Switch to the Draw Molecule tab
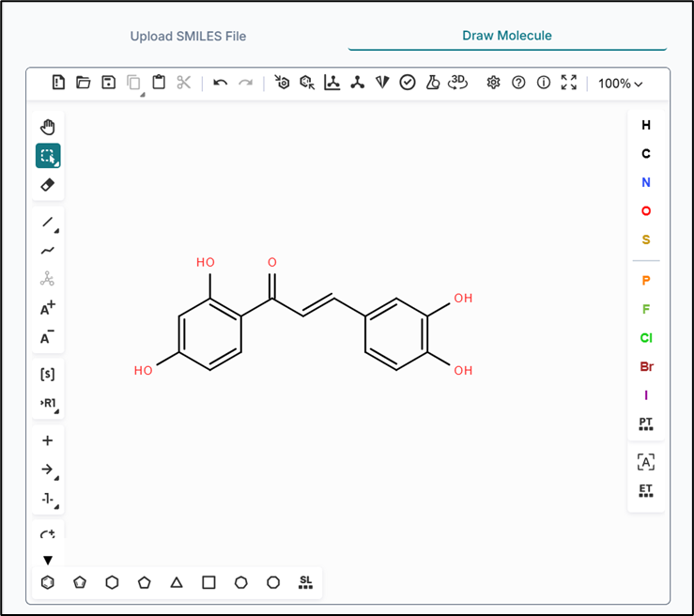The height and width of the screenshot is (616, 694). pos(507,36)
